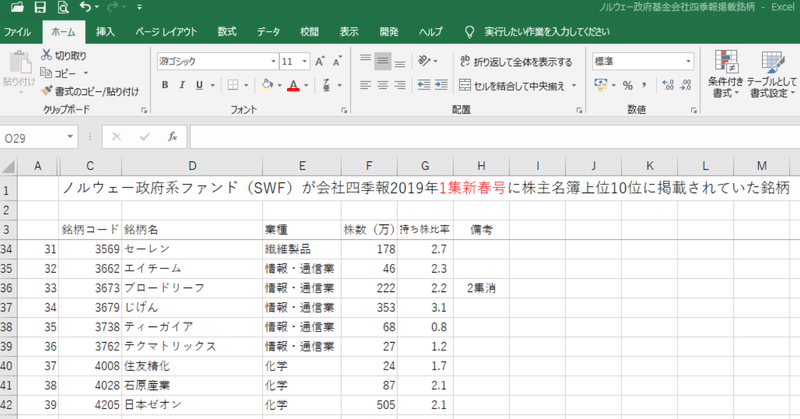Select middle vertical alignment icon
800x419 pixels.
coord(383,61)
